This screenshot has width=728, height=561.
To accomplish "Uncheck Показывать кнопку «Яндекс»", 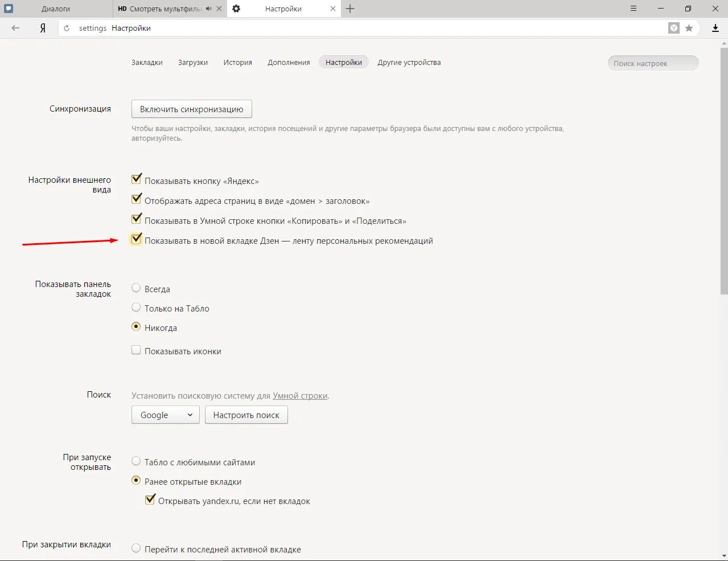I will [136, 179].
